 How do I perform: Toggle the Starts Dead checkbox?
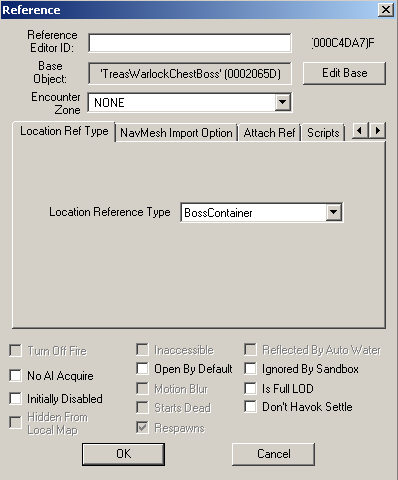[x=142, y=407]
